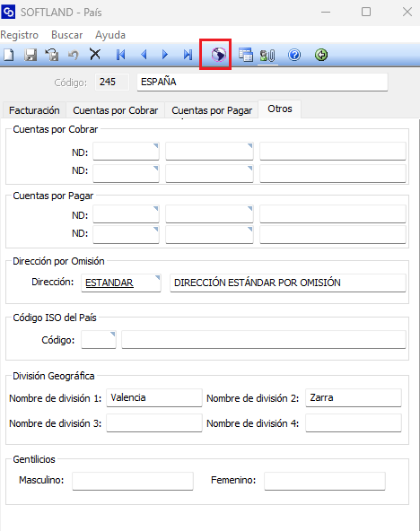
Task: Open the Registro menu
Action: coord(20,35)
